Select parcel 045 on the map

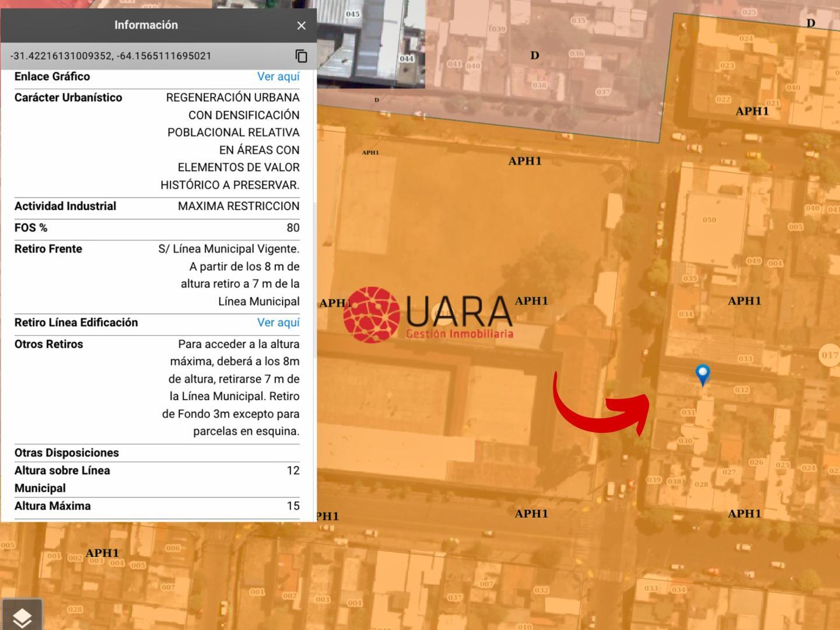tap(352, 14)
